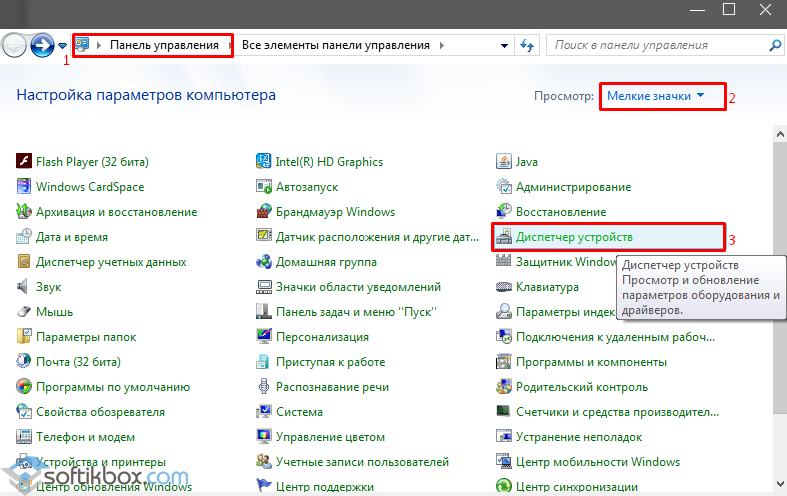The width and height of the screenshot is (787, 496).
Task: Click the Диспетчер устройств icon
Action: 503,236
